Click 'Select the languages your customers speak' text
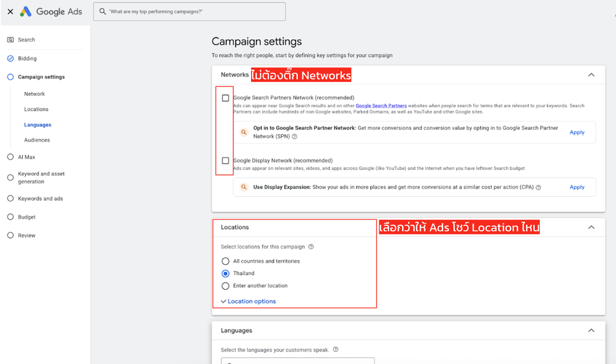 [275, 350]
